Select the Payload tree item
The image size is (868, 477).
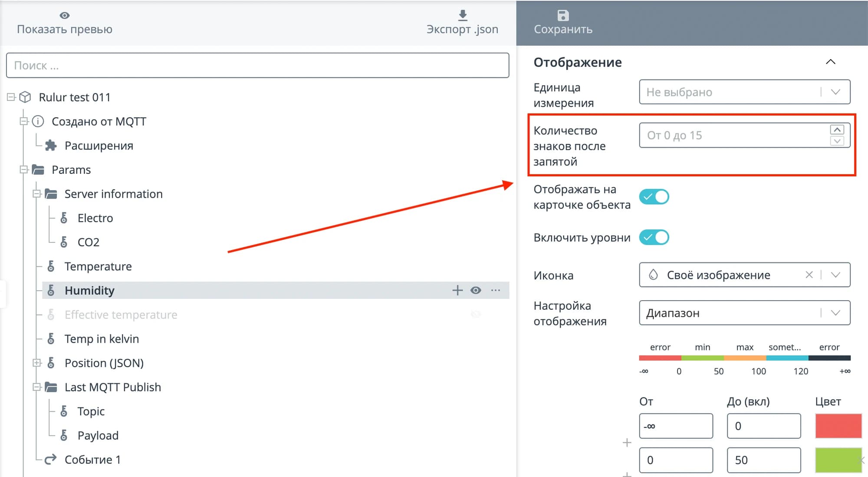coord(98,435)
